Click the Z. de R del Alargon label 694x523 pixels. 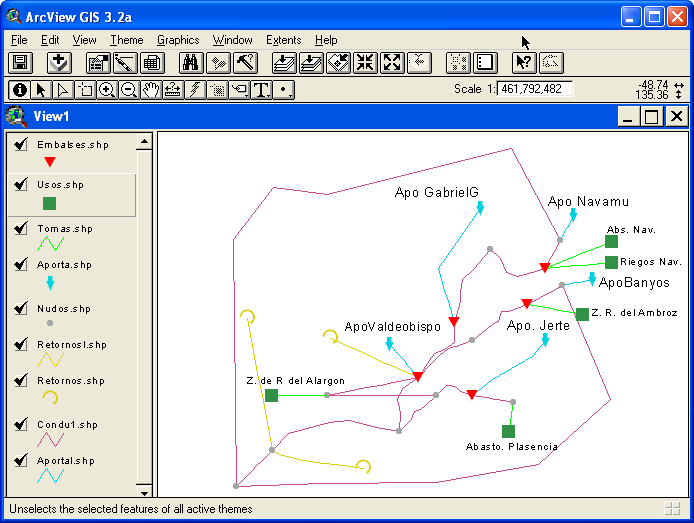point(295,381)
